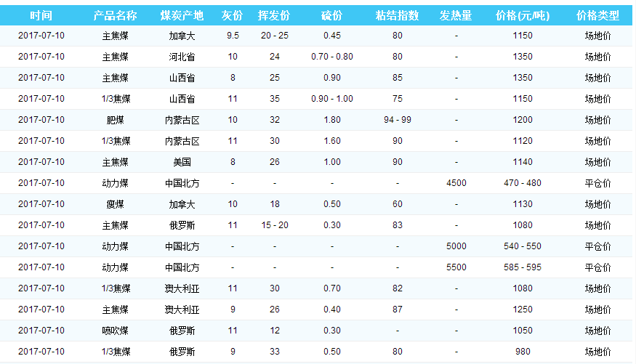Sort by the 价格(元/吨) header

(522, 15)
